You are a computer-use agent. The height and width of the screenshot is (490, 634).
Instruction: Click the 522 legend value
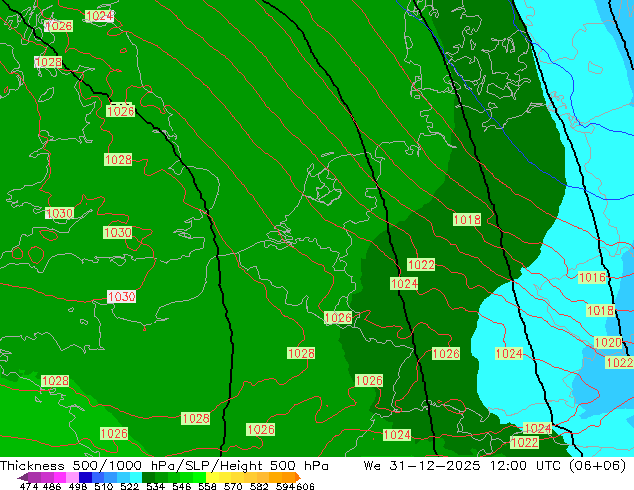129,486
